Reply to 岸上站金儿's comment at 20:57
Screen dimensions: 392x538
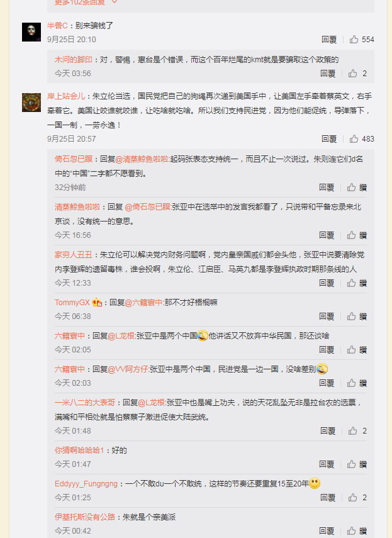coord(329,139)
